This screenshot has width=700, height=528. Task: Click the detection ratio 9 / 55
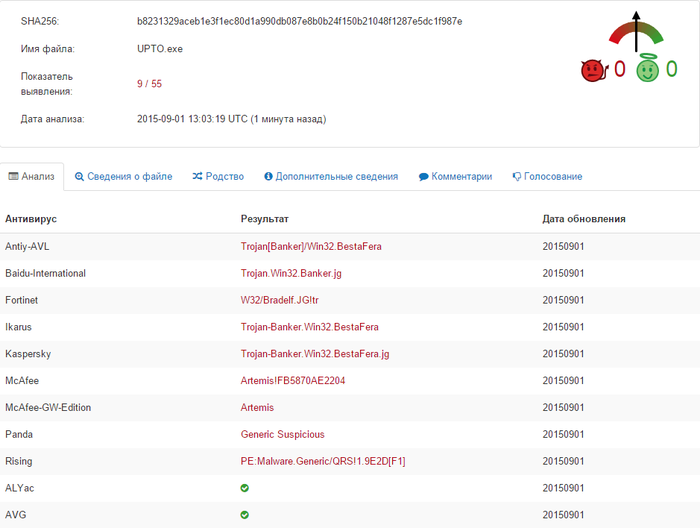150,84
